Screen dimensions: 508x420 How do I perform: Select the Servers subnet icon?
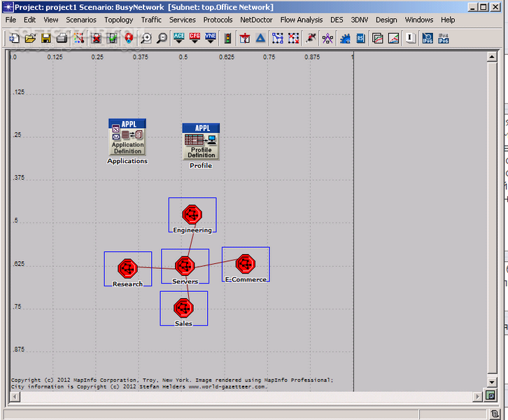[x=185, y=266]
